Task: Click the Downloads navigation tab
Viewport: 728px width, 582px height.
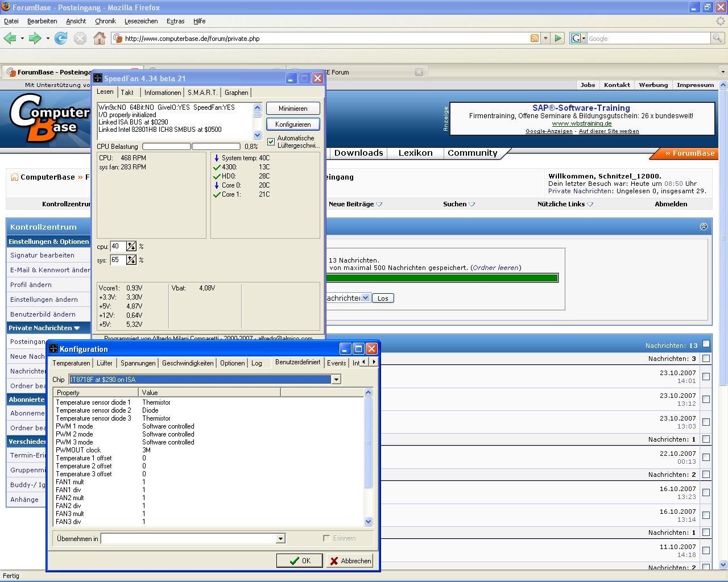Action: click(x=358, y=153)
